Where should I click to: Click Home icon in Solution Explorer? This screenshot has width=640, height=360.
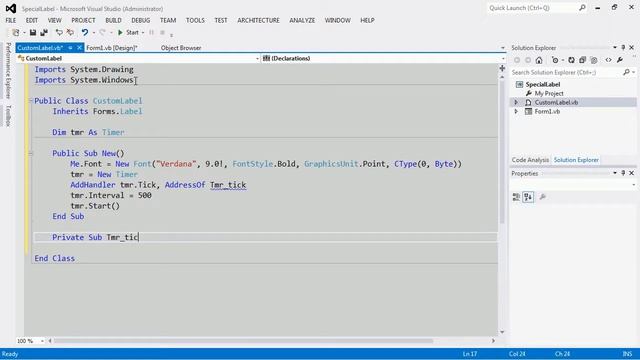[x=539, y=60]
